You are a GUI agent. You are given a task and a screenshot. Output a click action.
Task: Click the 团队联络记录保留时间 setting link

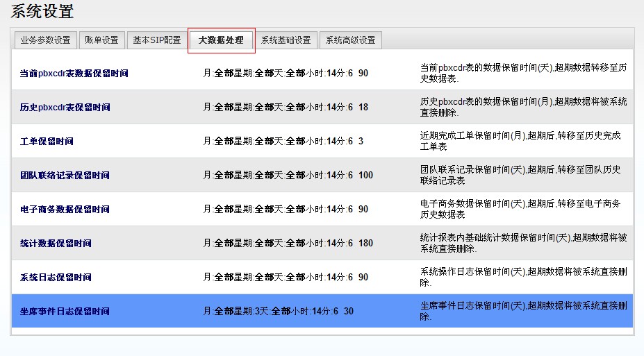click(65, 176)
